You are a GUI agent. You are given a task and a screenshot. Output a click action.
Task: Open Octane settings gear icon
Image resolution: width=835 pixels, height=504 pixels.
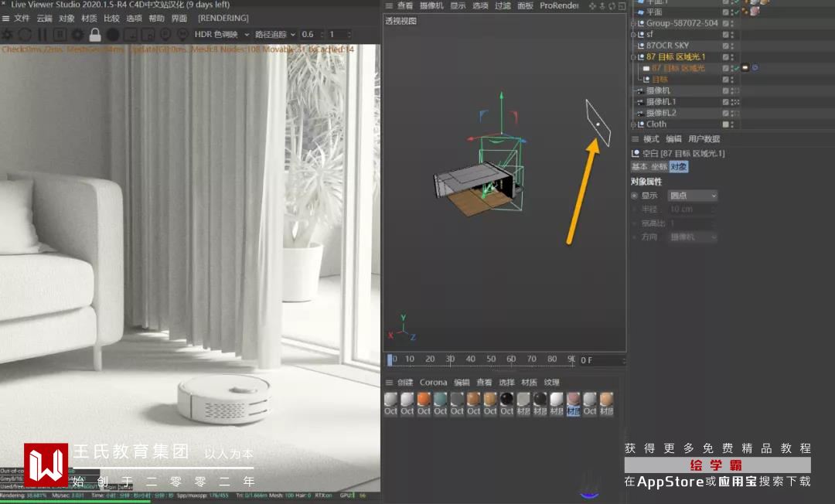(x=78, y=35)
